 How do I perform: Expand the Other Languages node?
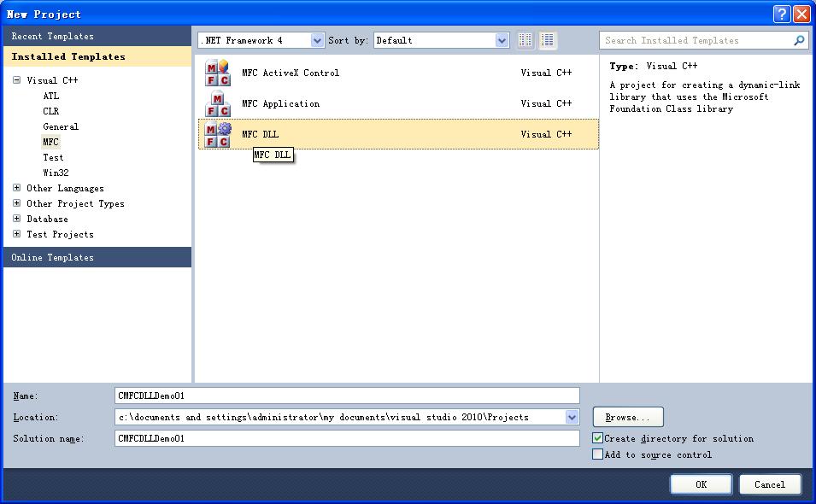coord(16,188)
